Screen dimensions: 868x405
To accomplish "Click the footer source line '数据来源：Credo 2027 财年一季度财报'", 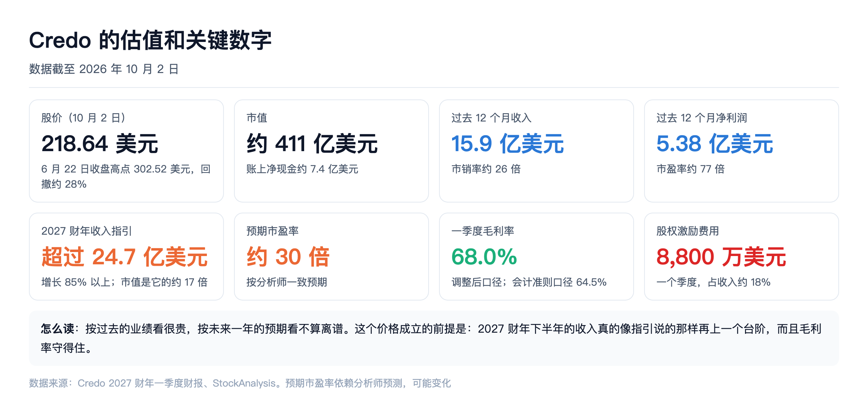I will tap(116, 383).
